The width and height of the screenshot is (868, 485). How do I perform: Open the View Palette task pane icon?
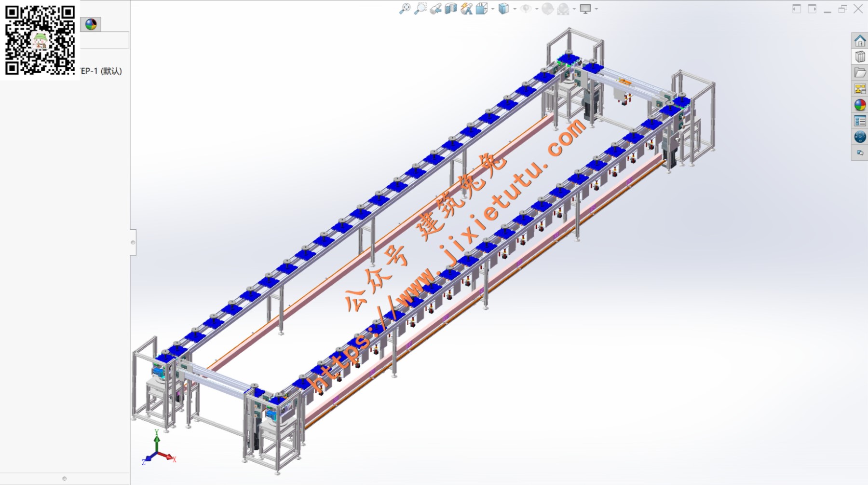[860, 89]
